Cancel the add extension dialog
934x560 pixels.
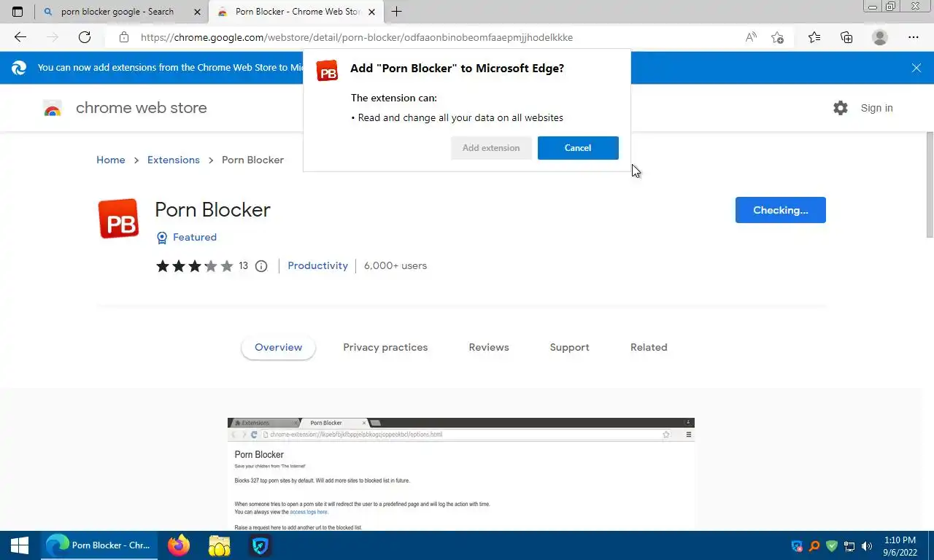click(x=578, y=148)
